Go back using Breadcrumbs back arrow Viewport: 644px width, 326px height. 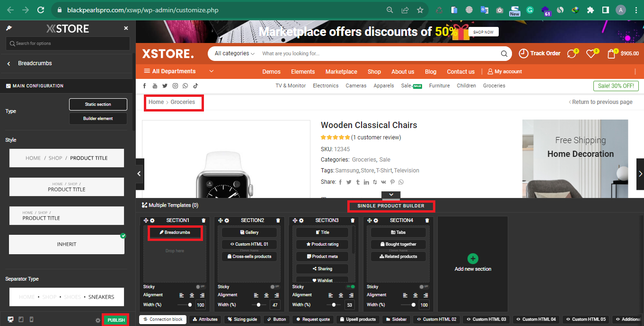[9, 63]
